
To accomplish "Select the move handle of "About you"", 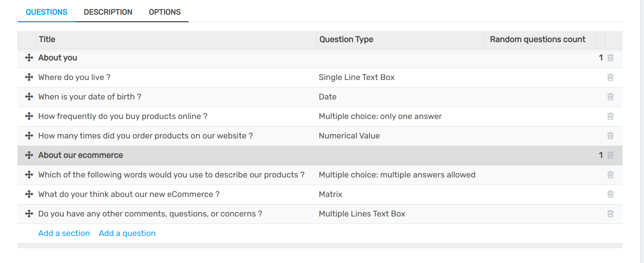I will tap(28, 58).
